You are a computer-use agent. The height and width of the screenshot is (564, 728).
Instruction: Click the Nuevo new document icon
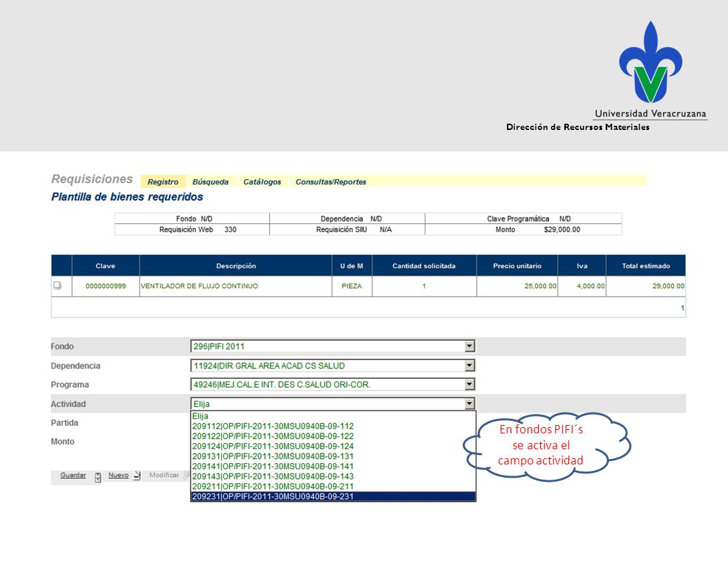pyautogui.click(x=137, y=476)
